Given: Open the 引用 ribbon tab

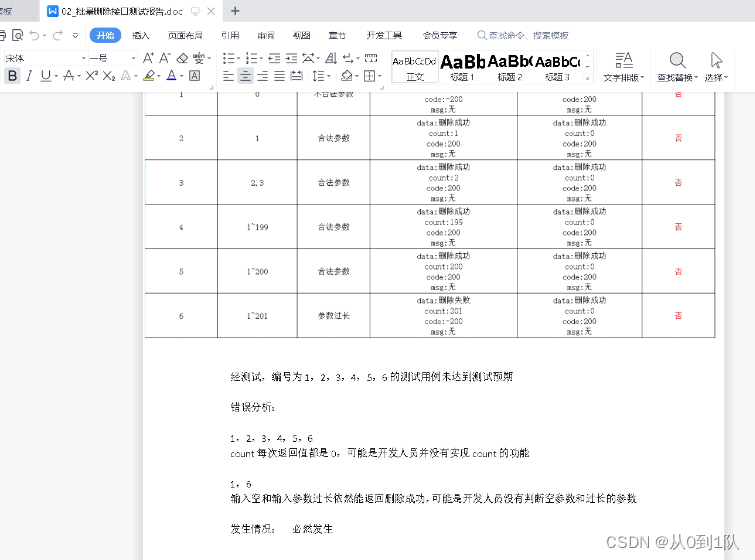Looking at the screenshot, I should (230, 35).
